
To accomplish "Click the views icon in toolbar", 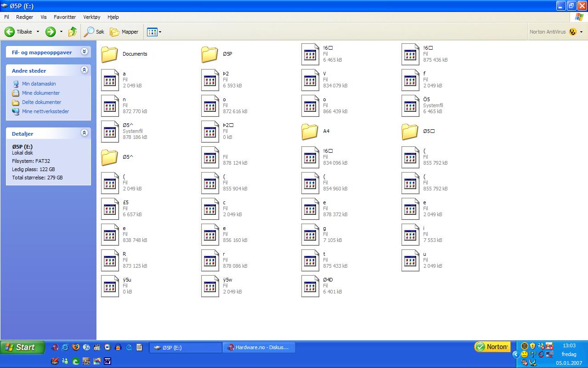I will point(152,32).
